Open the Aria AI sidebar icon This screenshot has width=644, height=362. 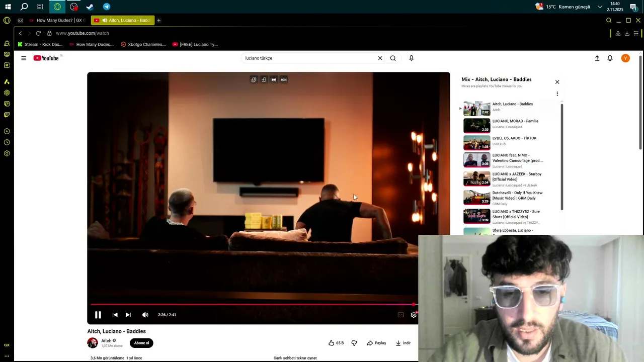(x=7, y=81)
